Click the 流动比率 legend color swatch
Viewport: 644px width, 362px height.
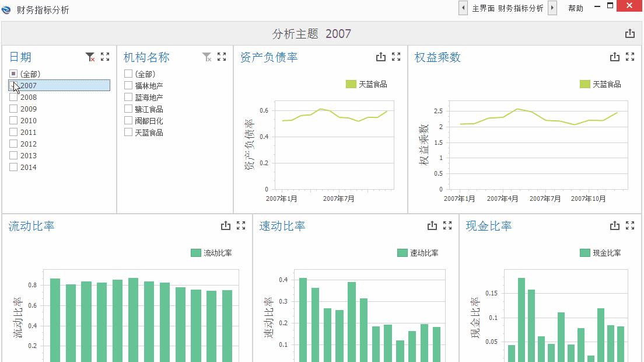[195, 253]
